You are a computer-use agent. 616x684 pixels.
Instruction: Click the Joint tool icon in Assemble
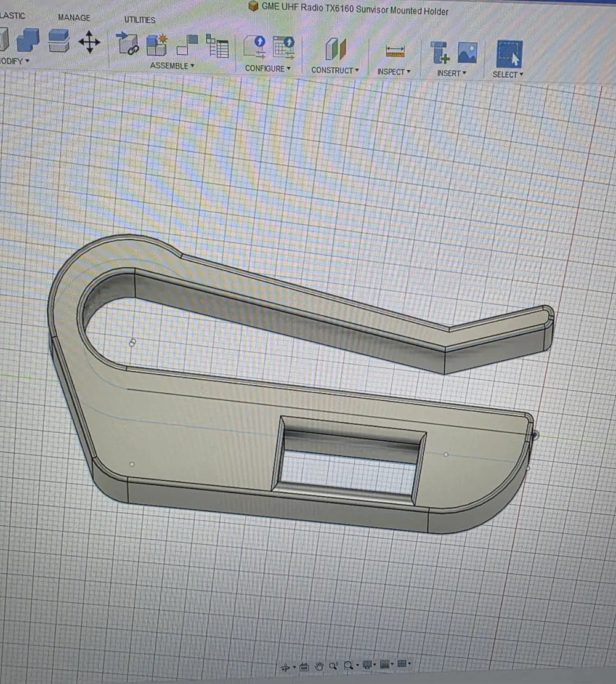tap(128, 43)
